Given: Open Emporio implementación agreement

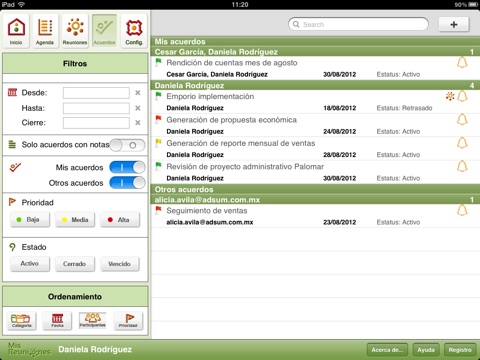Looking at the screenshot, I should (x=315, y=102).
